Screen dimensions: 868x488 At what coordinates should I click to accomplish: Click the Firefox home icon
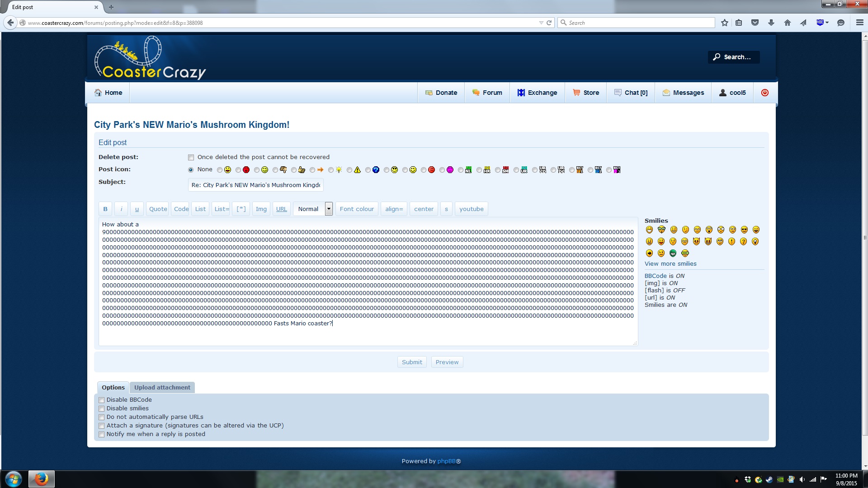coord(788,23)
